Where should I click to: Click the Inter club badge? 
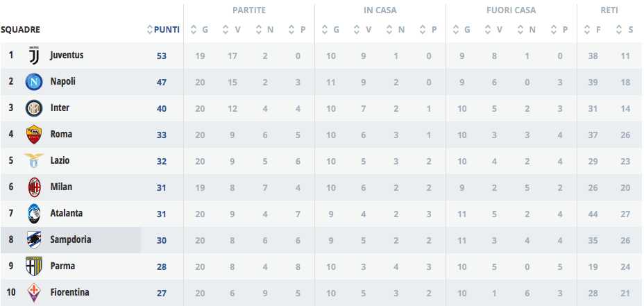[x=33, y=108]
